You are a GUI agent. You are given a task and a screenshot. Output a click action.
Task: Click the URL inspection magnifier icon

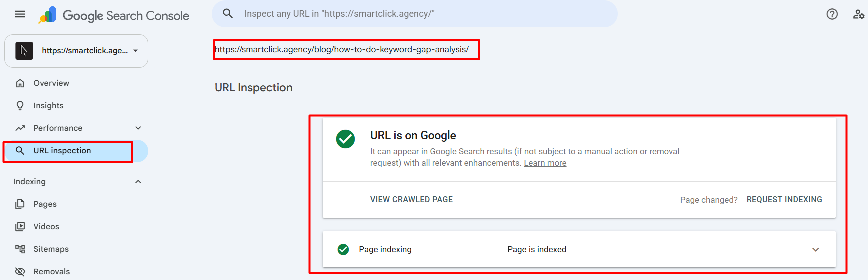point(20,151)
